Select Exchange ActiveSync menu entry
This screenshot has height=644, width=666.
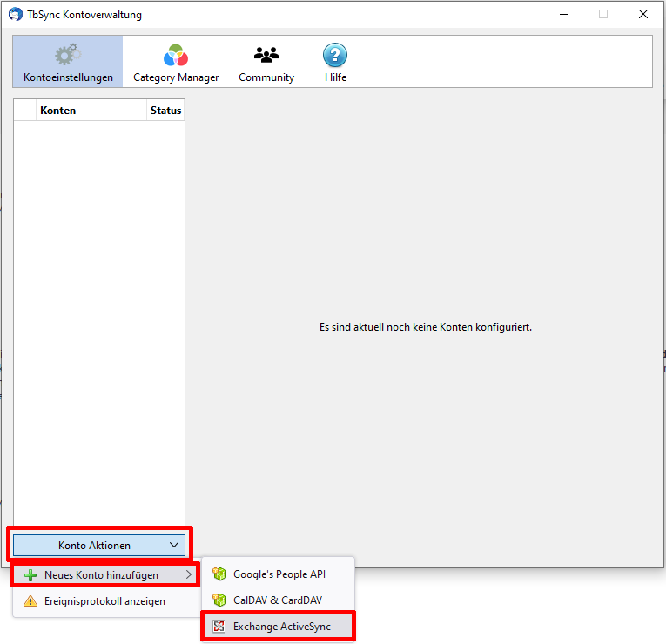pyautogui.click(x=281, y=627)
